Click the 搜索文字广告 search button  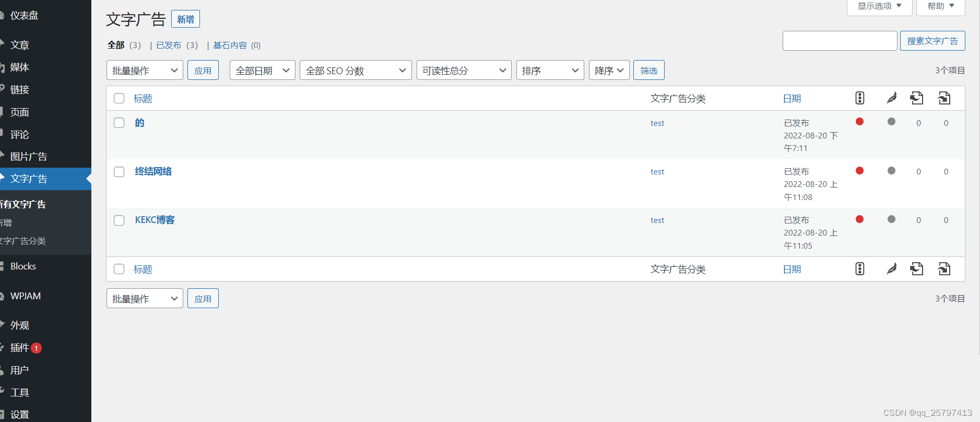[932, 41]
